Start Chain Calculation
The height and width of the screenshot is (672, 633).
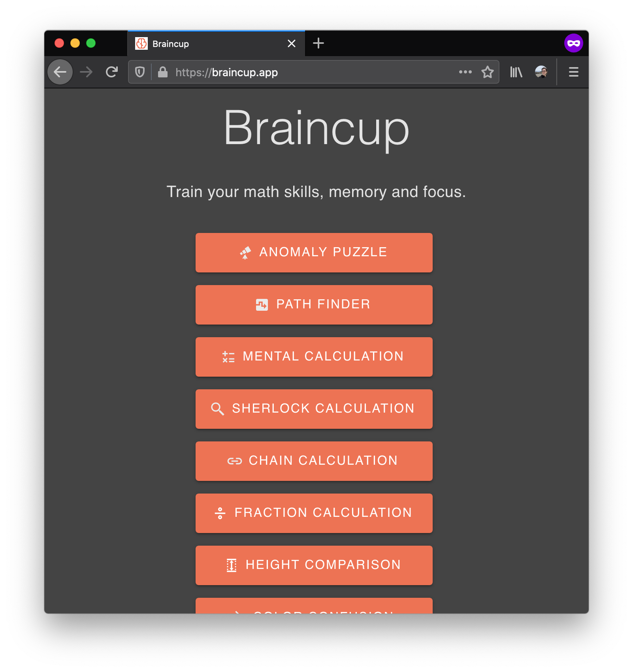[314, 461]
